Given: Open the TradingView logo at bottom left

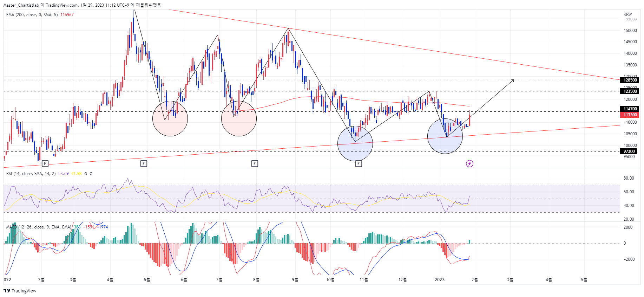Looking at the screenshot, I should (20, 291).
